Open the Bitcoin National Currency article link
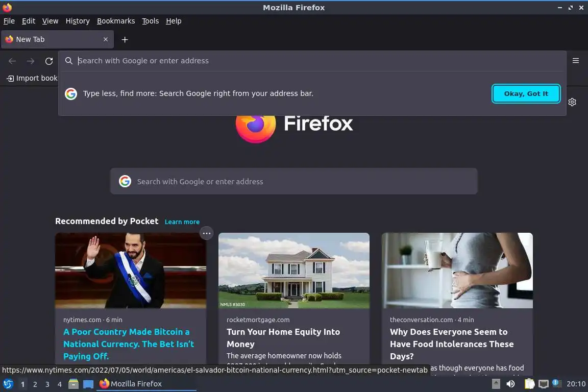The image size is (588, 392). pyautogui.click(x=129, y=344)
